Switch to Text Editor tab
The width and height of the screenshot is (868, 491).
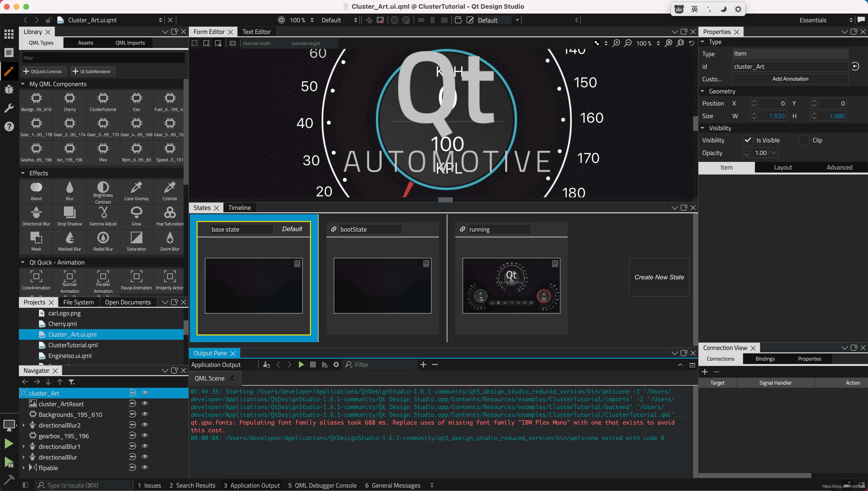[x=256, y=32]
